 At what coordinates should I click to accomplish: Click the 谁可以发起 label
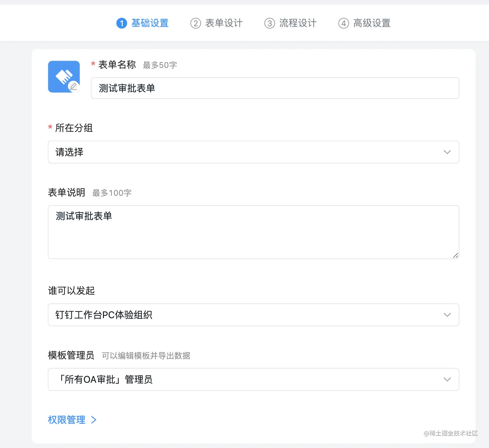coord(71,291)
